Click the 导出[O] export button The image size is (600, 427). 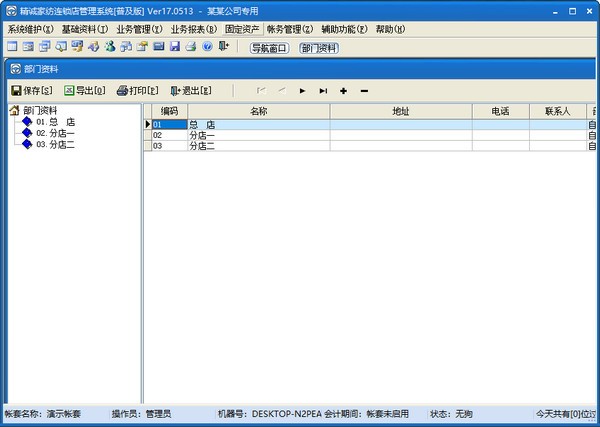coord(85,91)
